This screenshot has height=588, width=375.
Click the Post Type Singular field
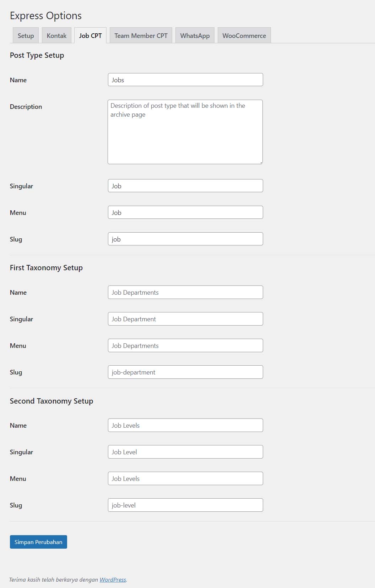point(185,186)
